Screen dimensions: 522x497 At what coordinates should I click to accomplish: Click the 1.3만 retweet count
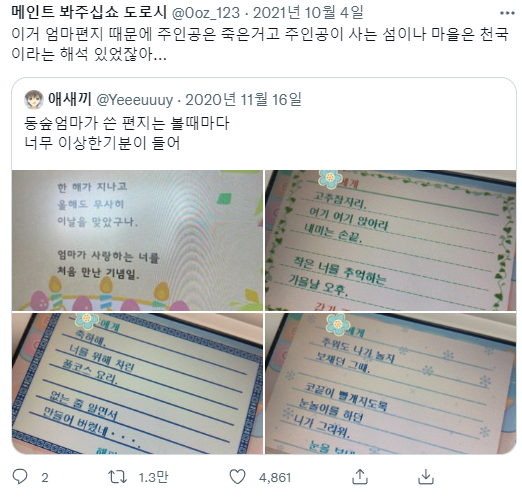153,478
